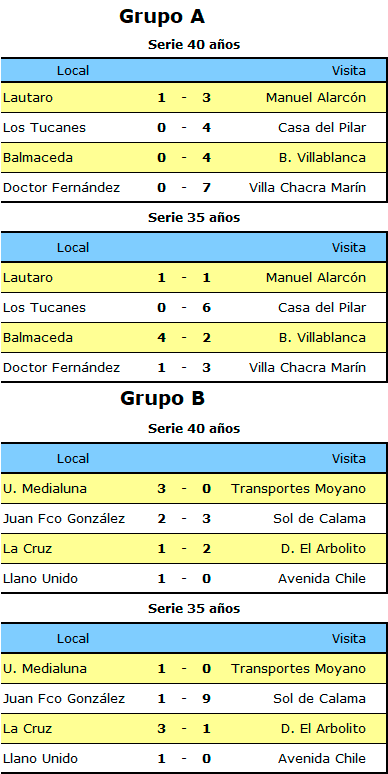Select Serie 35 años title under Grupo B
This screenshot has height=774, width=388.
[x=194, y=609]
